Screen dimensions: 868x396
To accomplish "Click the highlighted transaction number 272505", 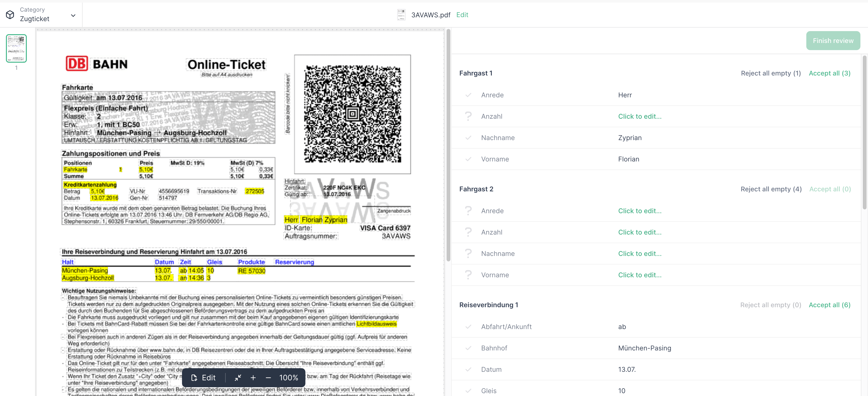I will click(255, 191).
